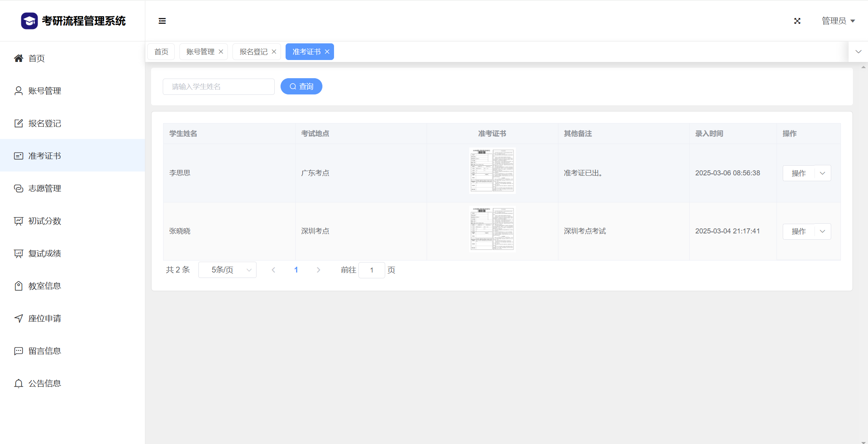Open 张晓晓's 准考证书 thumbnail image

pyautogui.click(x=492, y=229)
